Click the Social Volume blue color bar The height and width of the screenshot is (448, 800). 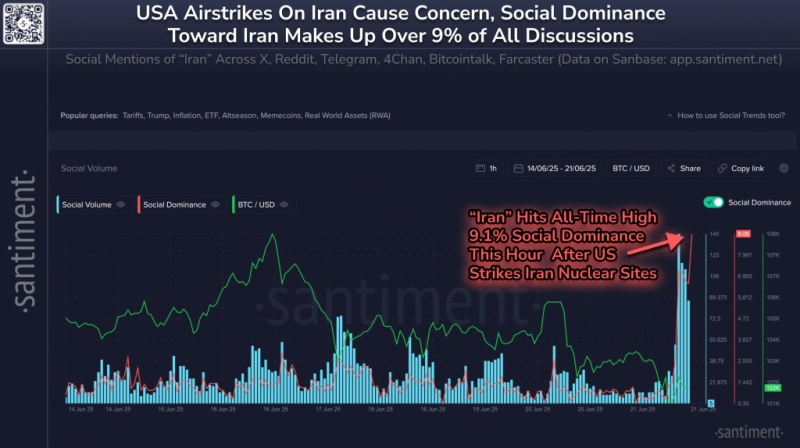coord(58,205)
